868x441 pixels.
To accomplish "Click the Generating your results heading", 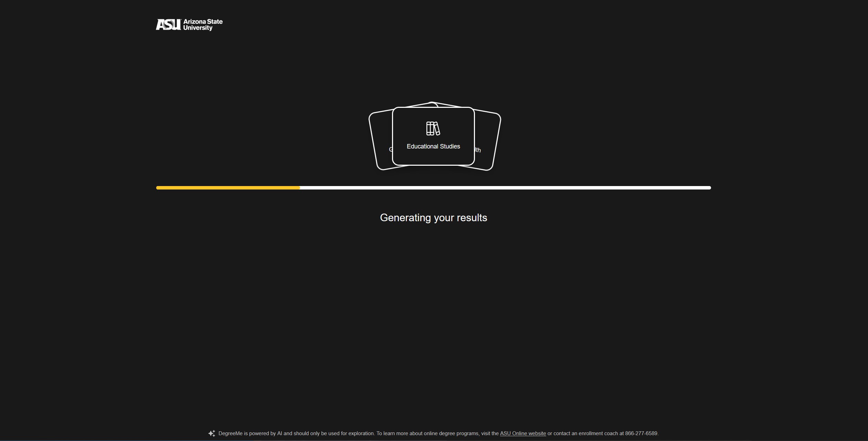I will click(x=433, y=218).
